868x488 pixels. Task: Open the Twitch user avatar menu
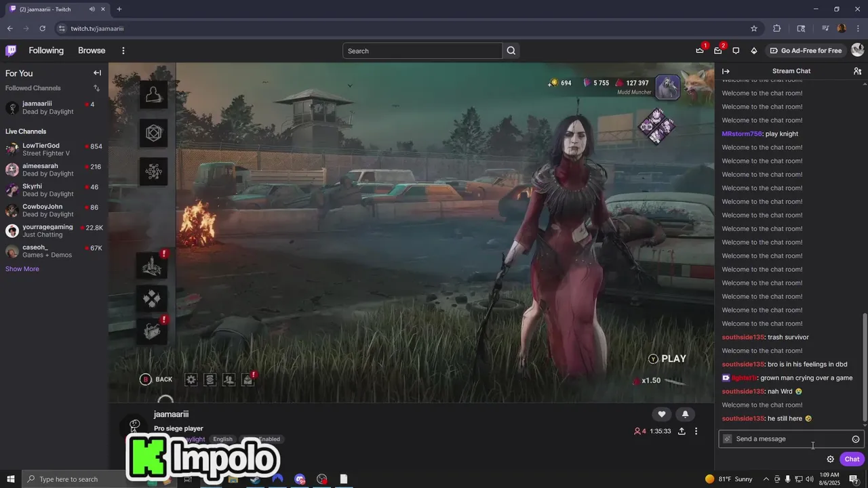[x=857, y=50]
